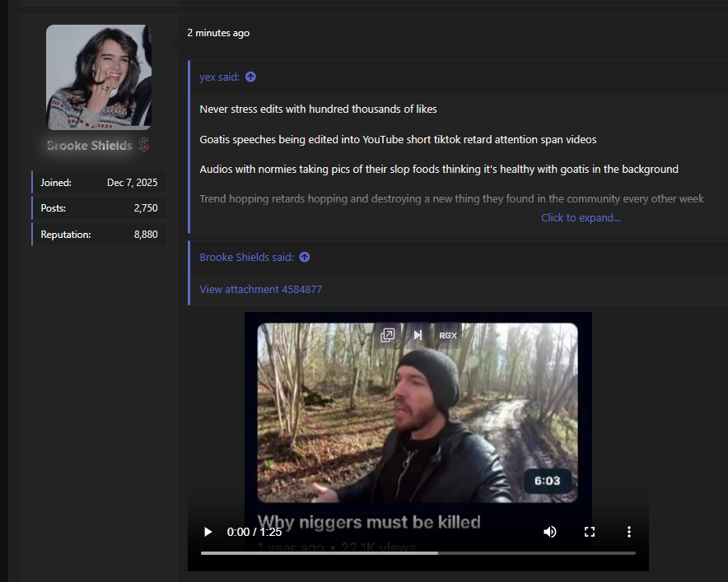Image resolution: width=728 pixels, height=582 pixels.
Task: Click the Reputation score of 8,880
Action: 145,235
